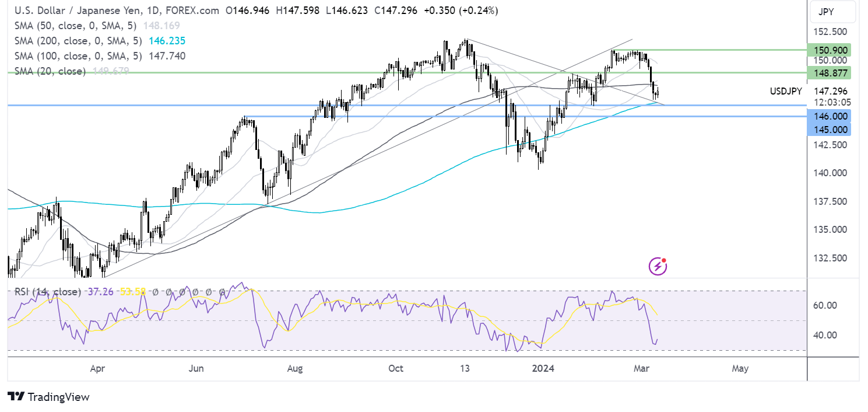Click the RSI 40.00 scale value
Viewport: 868px width, 412px height.
click(826, 335)
